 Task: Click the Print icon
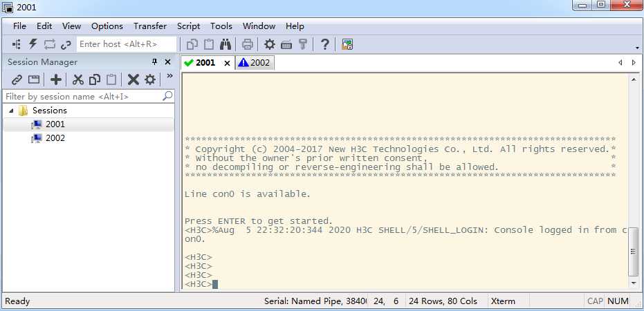(x=247, y=44)
